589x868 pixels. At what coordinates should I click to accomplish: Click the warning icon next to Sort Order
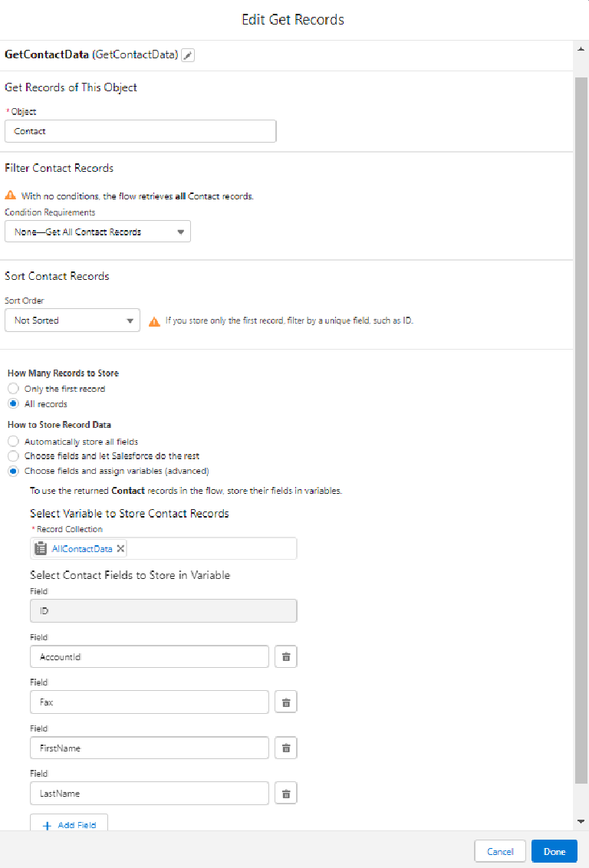154,321
